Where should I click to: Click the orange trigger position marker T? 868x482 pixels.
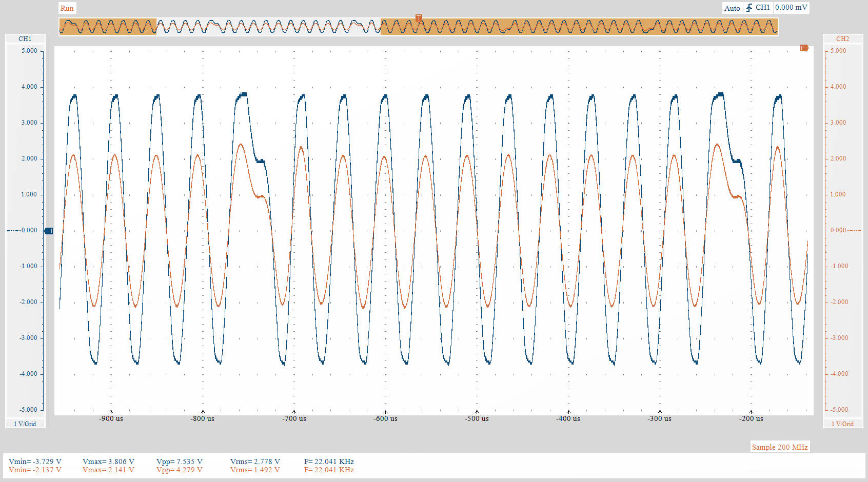point(419,18)
